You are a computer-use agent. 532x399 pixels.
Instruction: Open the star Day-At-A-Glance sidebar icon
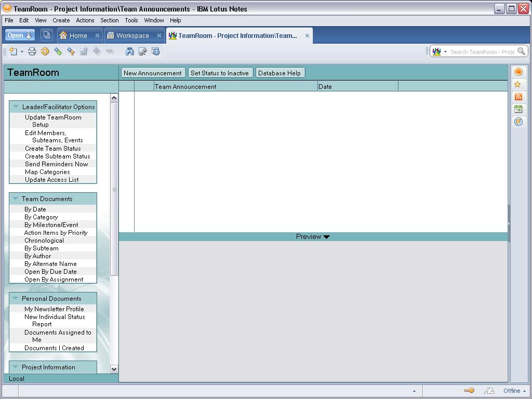coord(518,84)
